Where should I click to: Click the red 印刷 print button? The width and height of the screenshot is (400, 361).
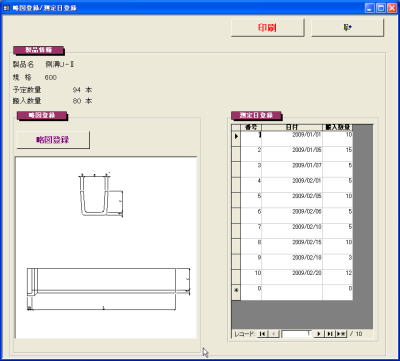coord(268,27)
